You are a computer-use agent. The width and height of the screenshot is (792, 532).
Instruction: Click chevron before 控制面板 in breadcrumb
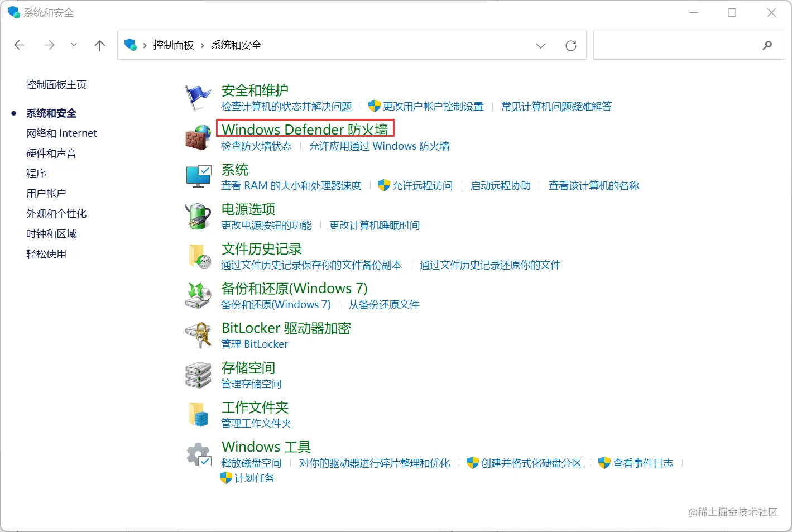coord(145,45)
